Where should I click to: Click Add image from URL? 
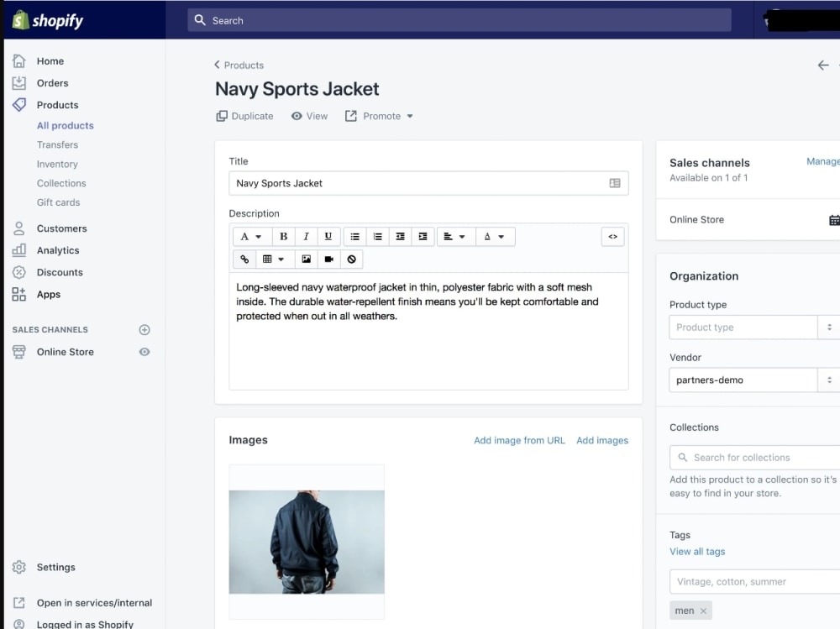click(x=519, y=440)
